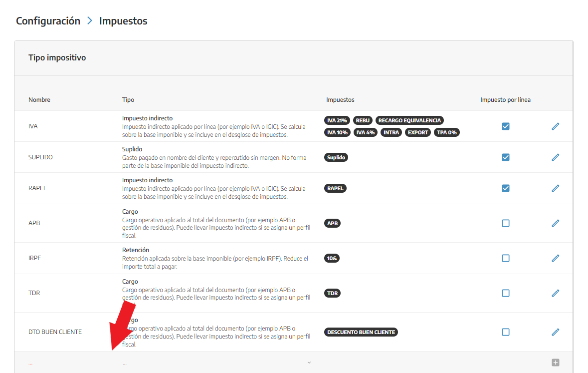The height and width of the screenshot is (373, 588).
Task: Click the Nombre column header
Action: [39, 100]
